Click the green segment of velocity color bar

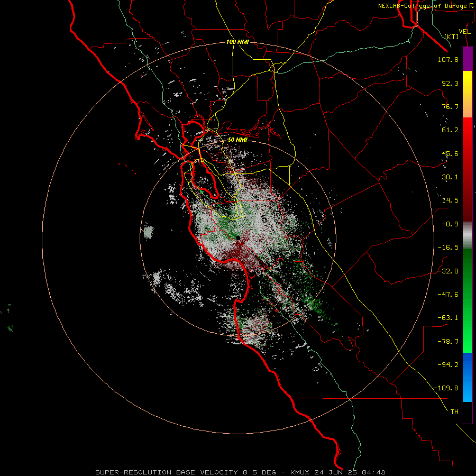[x=467, y=300]
